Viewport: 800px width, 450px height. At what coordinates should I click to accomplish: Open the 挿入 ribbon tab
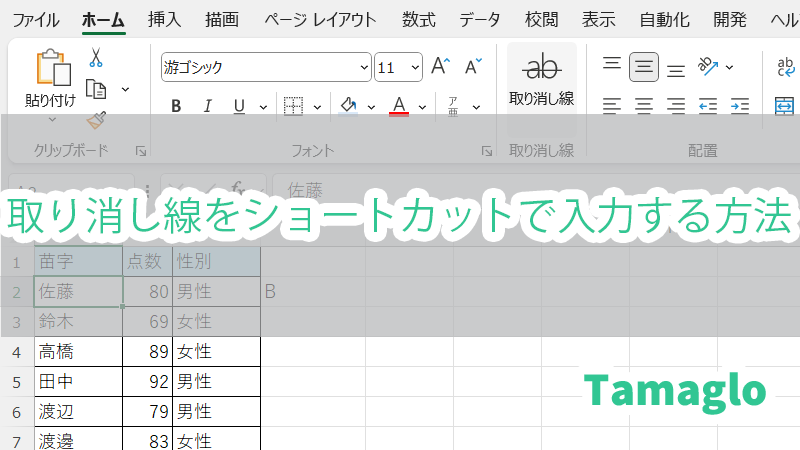[x=164, y=19]
